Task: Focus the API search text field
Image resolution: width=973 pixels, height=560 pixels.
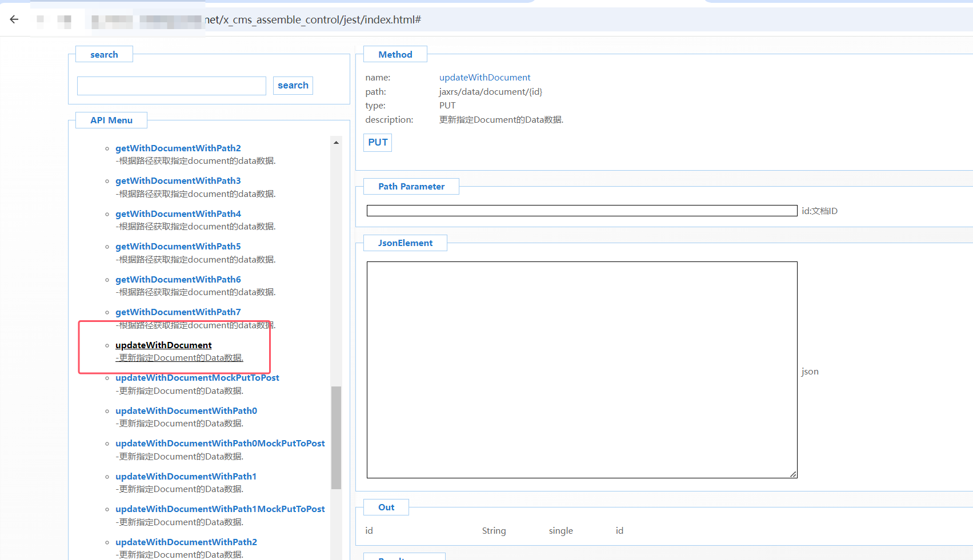Action: 171,86
